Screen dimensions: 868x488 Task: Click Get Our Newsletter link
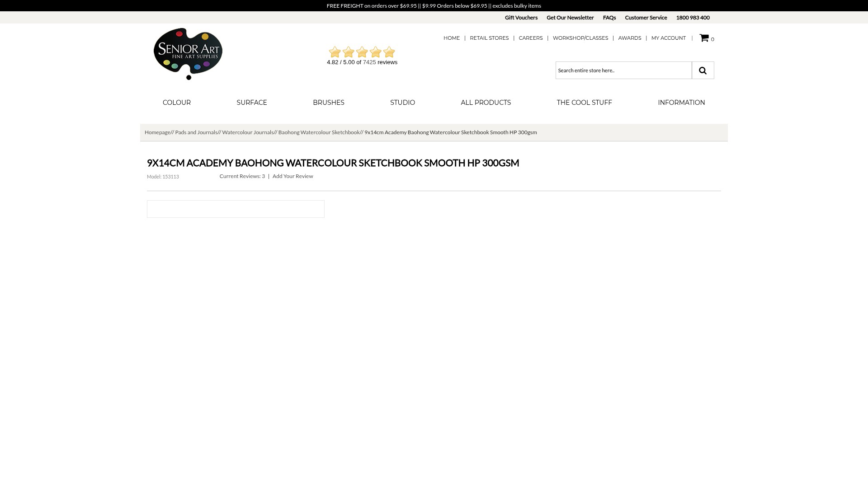click(x=570, y=18)
